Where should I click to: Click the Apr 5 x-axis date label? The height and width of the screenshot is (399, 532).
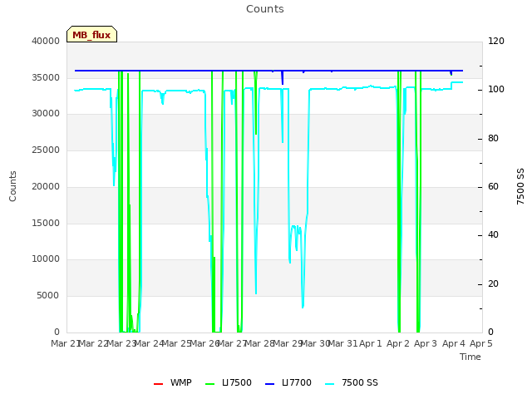click(x=481, y=343)
